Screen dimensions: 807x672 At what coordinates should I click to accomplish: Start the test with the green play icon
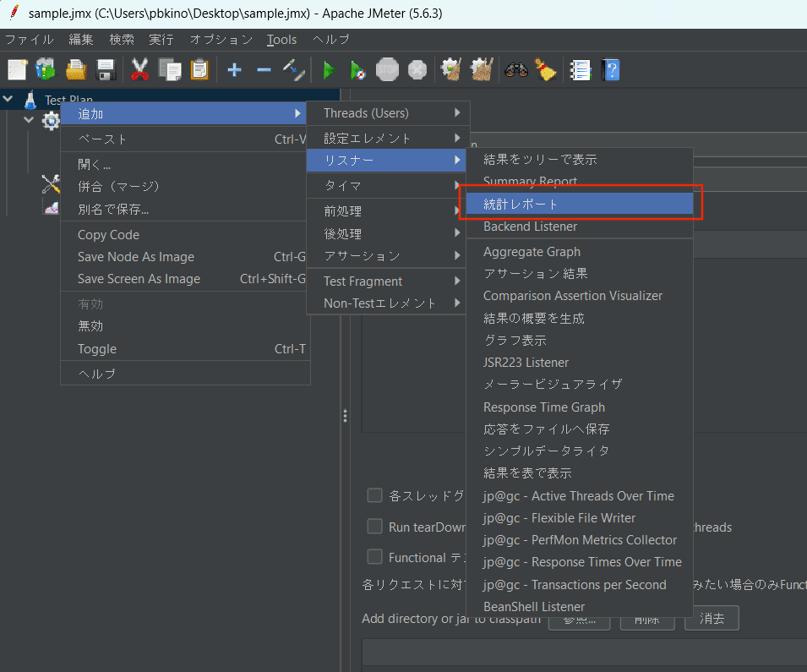(x=328, y=69)
